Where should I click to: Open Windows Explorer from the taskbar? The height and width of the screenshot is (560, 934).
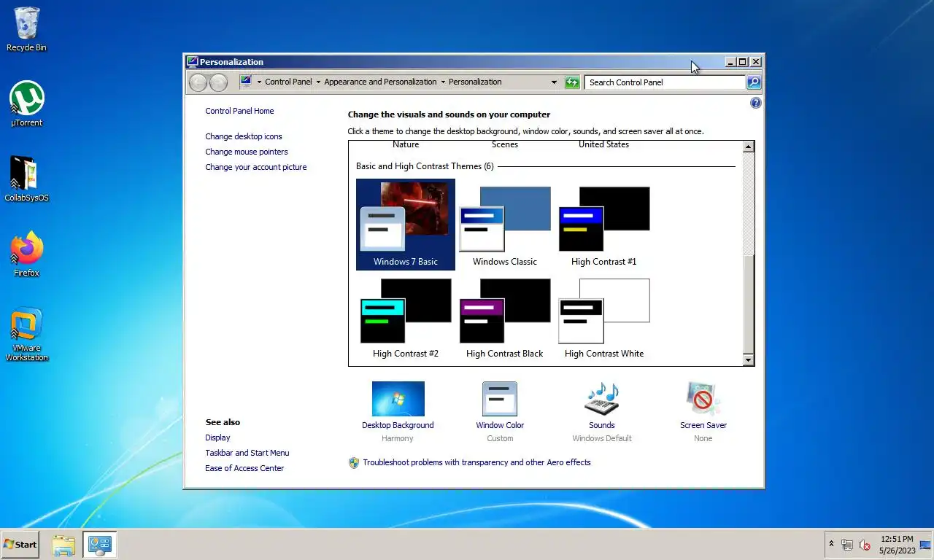tap(63, 545)
